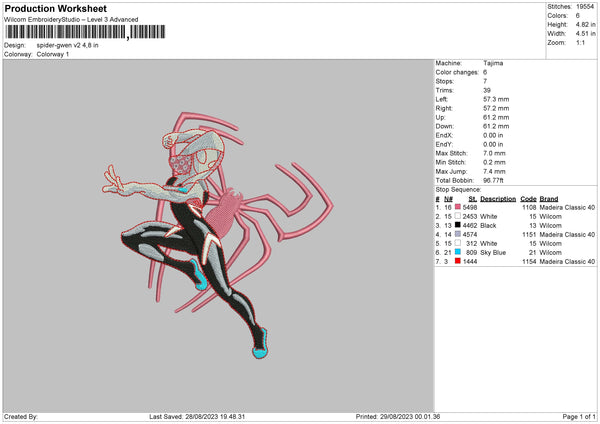Click the 'Stop Sequence:' heading

458,189
